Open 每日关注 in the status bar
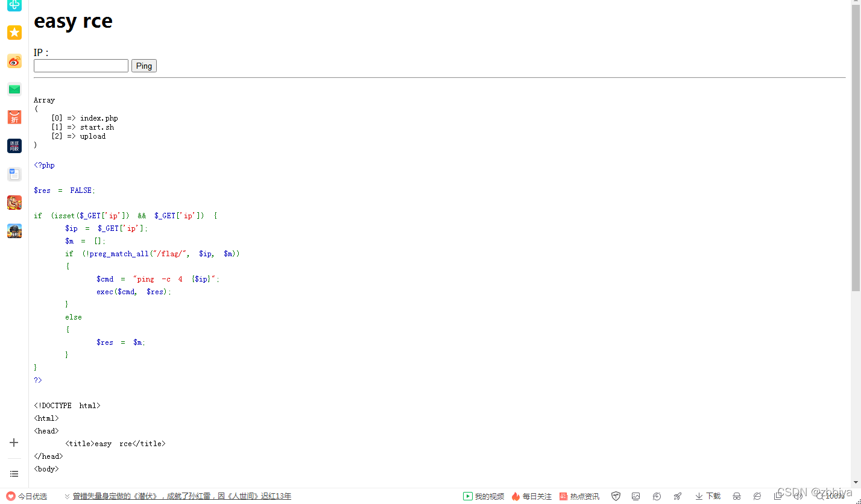The height and width of the screenshot is (504, 861). coord(531,496)
